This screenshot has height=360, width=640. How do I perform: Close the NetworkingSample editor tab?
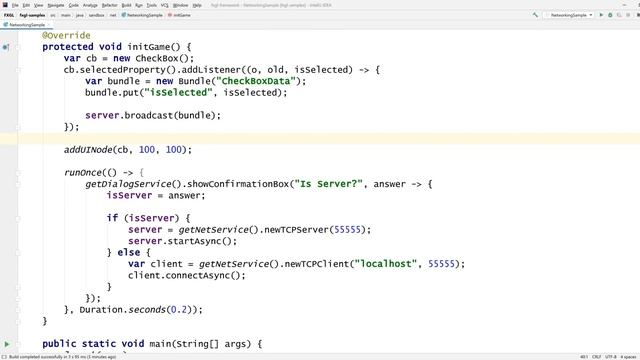[x=49, y=25]
